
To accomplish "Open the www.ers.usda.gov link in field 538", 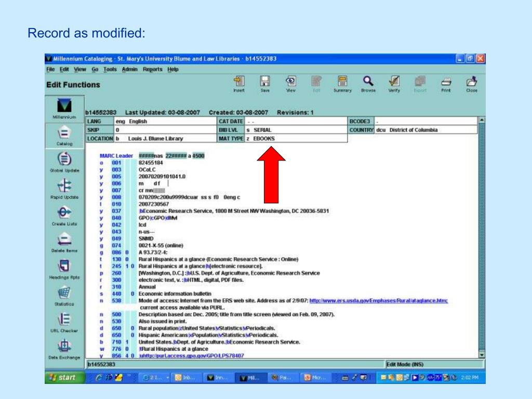I will pyautogui.click(x=378, y=301).
